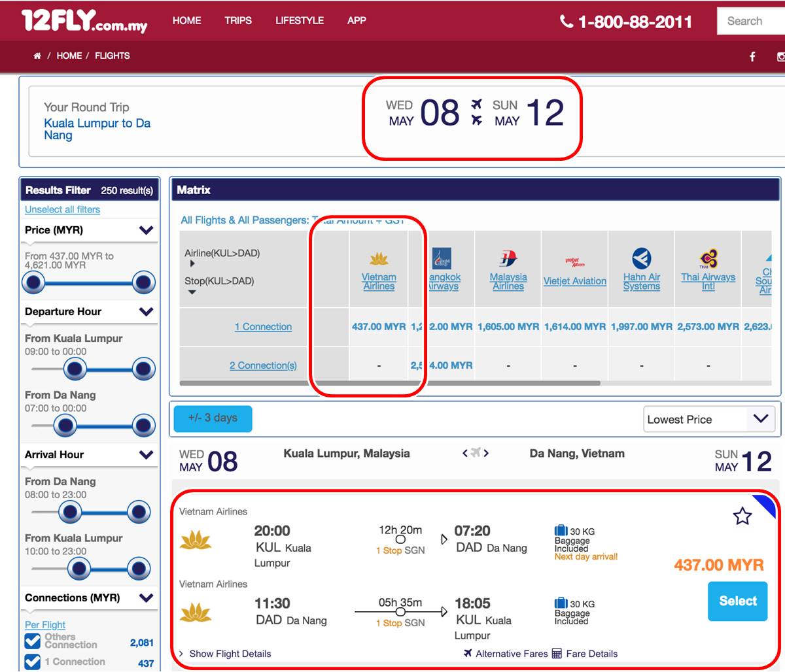Screen dimensions: 785x672
Task: Expand the Airline(KUL>DAD) arrow in matrix
Action: [x=192, y=264]
